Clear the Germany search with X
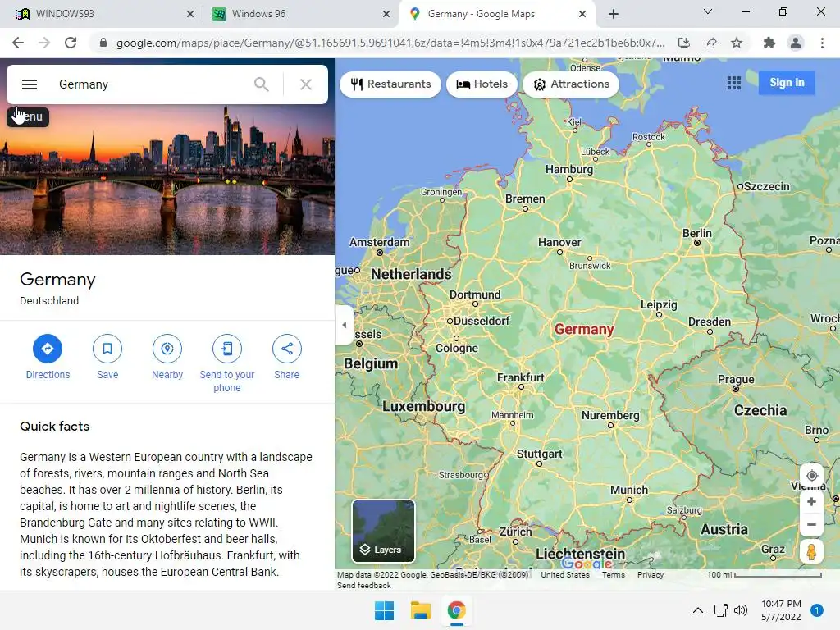This screenshot has width=840, height=630. [306, 84]
